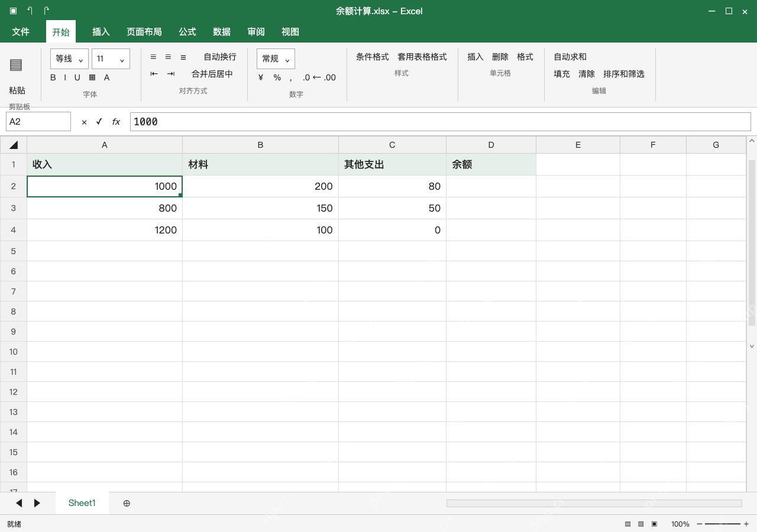Click the 删除 delete cells button
The width and height of the screenshot is (757, 532).
(x=500, y=57)
